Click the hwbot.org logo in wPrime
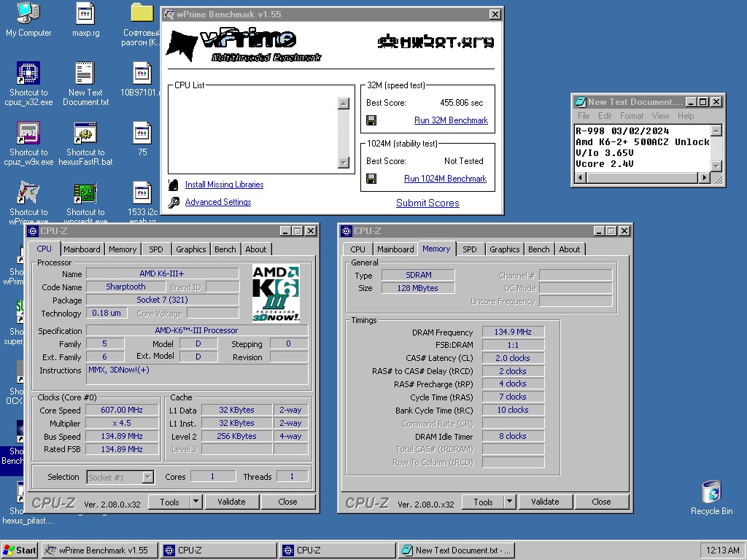747x560 pixels. tap(436, 42)
